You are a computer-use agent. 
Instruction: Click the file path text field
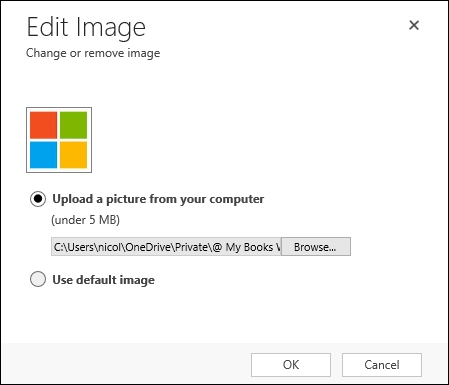click(x=166, y=247)
